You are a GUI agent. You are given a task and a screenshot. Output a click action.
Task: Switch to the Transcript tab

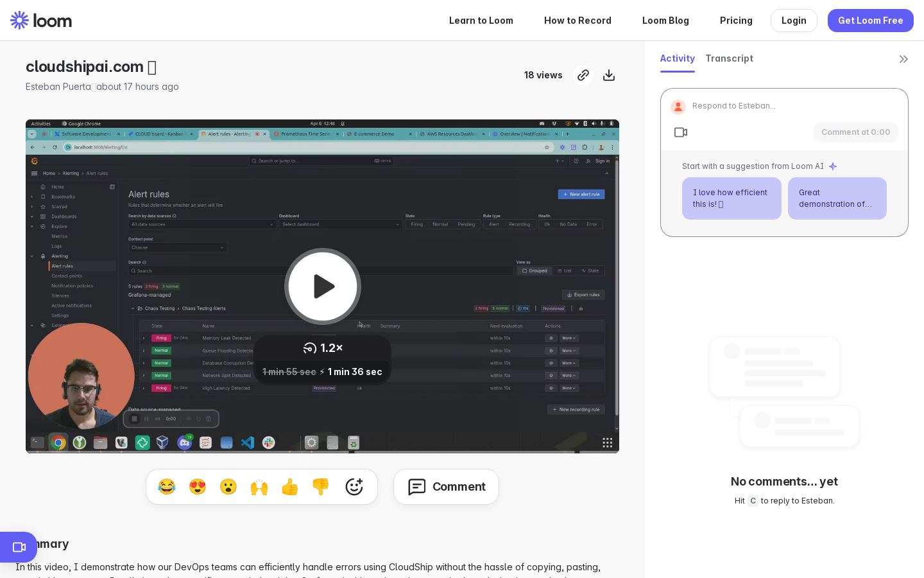(x=730, y=58)
